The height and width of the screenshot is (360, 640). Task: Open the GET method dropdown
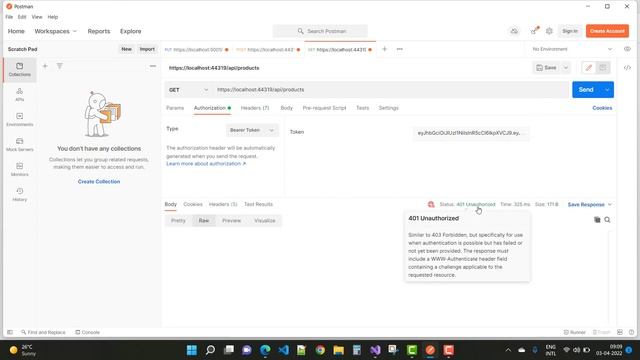point(189,90)
